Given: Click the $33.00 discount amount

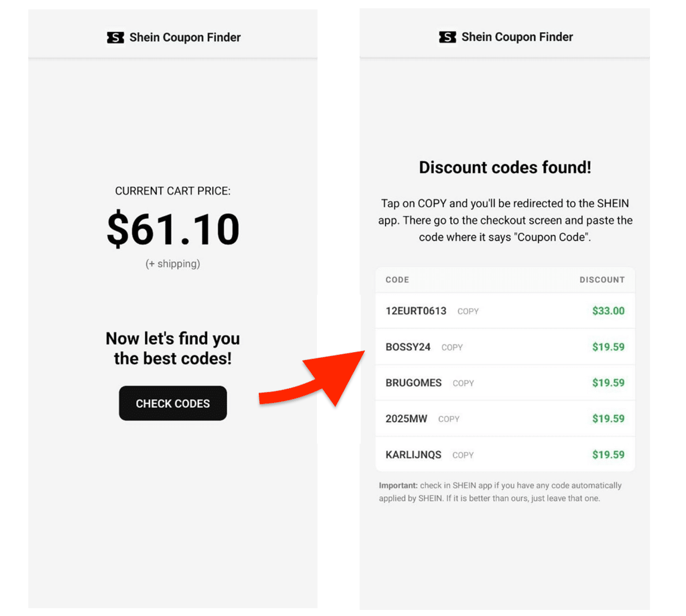Looking at the screenshot, I should (608, 311).
